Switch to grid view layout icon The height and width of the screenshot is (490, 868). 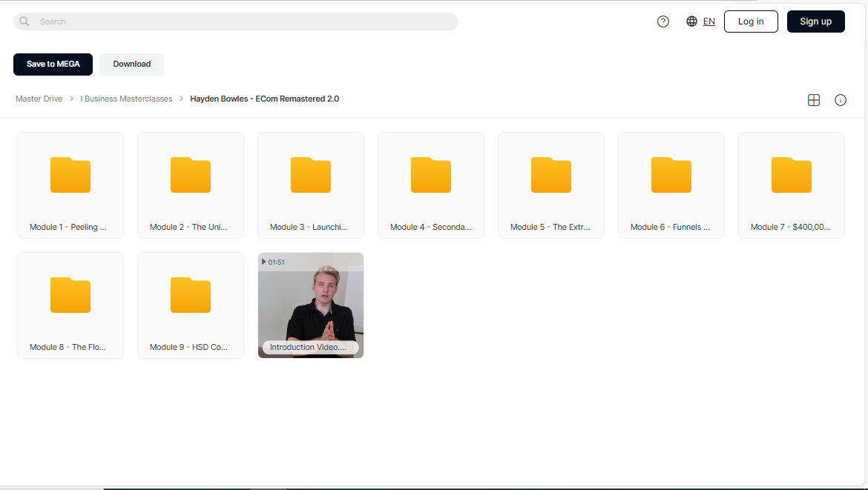pos(813,100)
